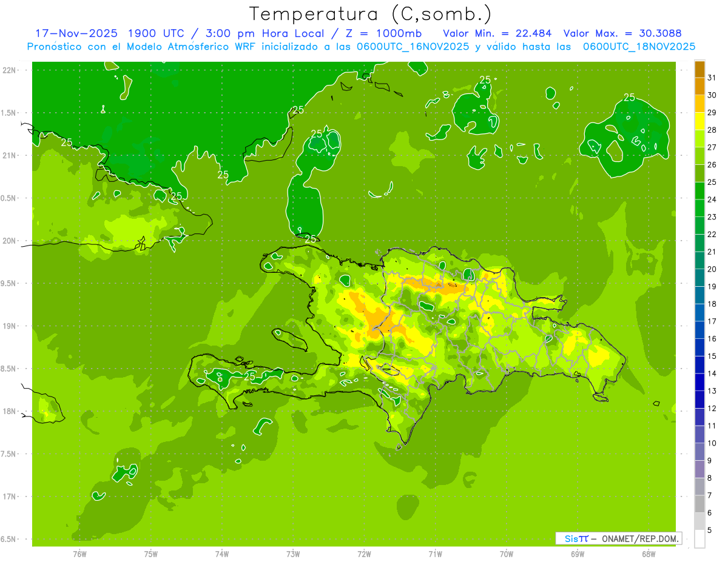Pick the dark orange legend swatch above 31

point(699,70)
